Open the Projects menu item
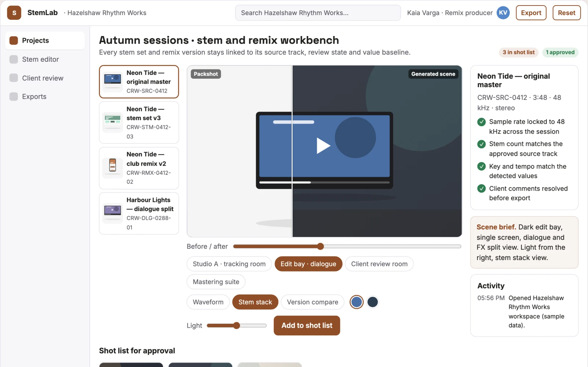This screenshot has height=367, width=588. coord(45,40)
